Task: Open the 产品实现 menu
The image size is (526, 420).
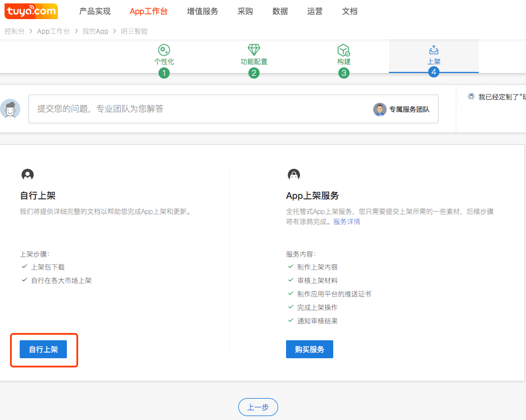Action: click(x=95, y=11)
